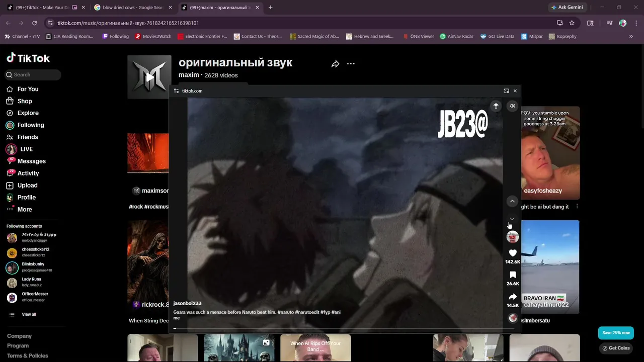Click Ask Gemini in Chrome
Image resolution: width=644 pixels, height=362 pixels.
[567, 8]
